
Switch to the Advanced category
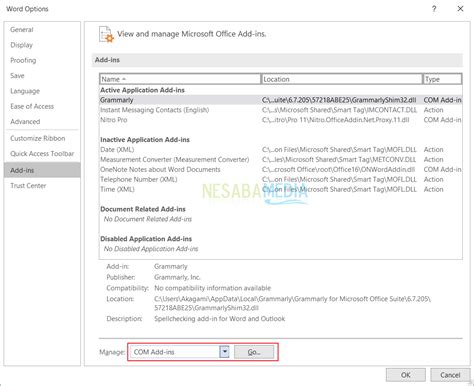42,122
